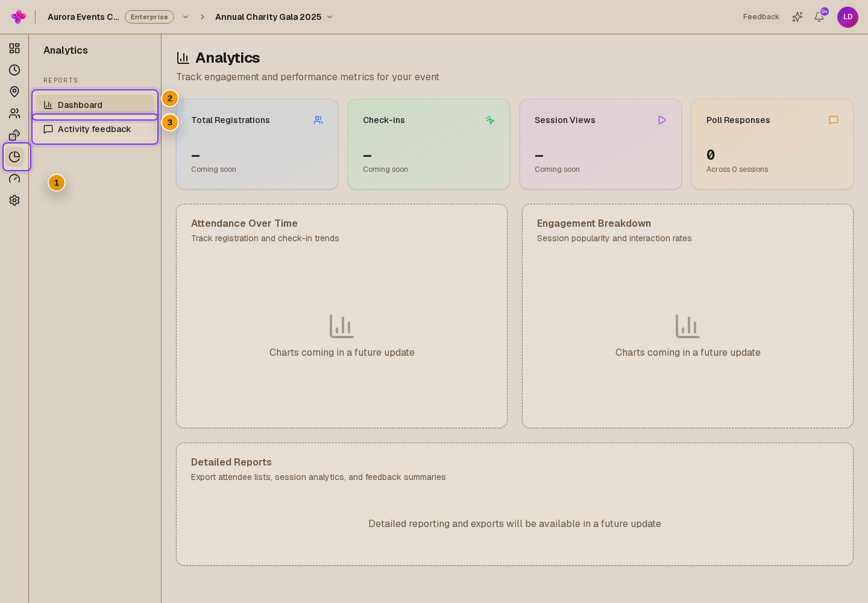The width and height of the screenshot is (868, 603).
Task: Click "Detailed reporting and exports" message
Action: tap(515, 523)
